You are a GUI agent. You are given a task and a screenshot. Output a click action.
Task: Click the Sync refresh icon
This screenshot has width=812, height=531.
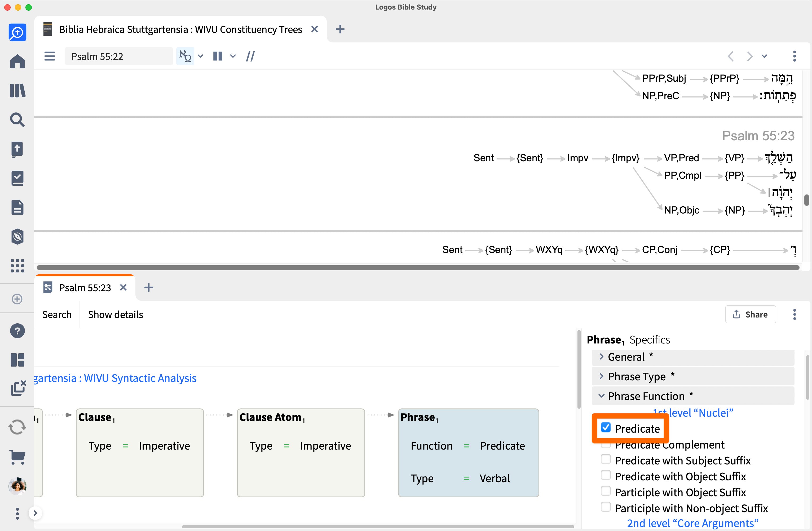[17, 427]
